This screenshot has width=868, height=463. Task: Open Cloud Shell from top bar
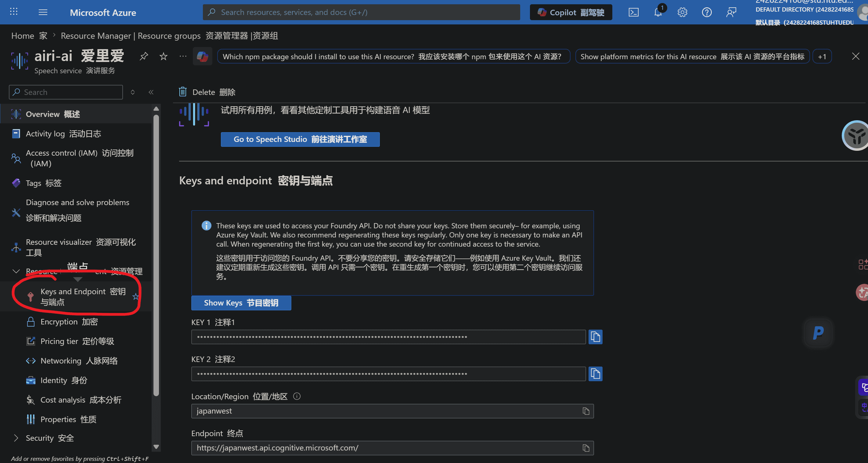point(633,13)
